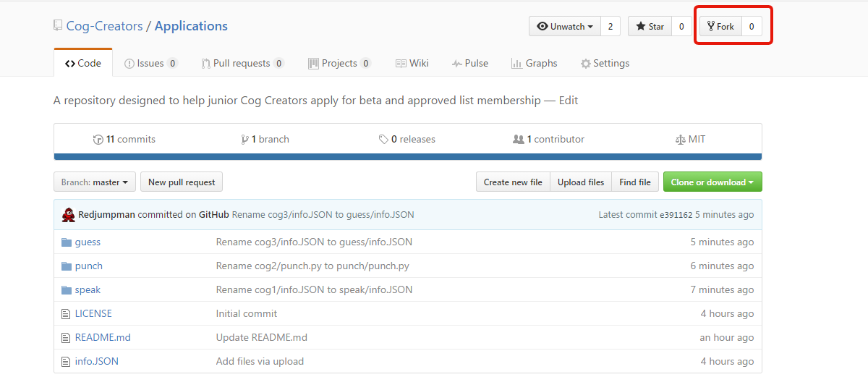
Task: Click the New pull request button
Action: (x=182, y=182)
